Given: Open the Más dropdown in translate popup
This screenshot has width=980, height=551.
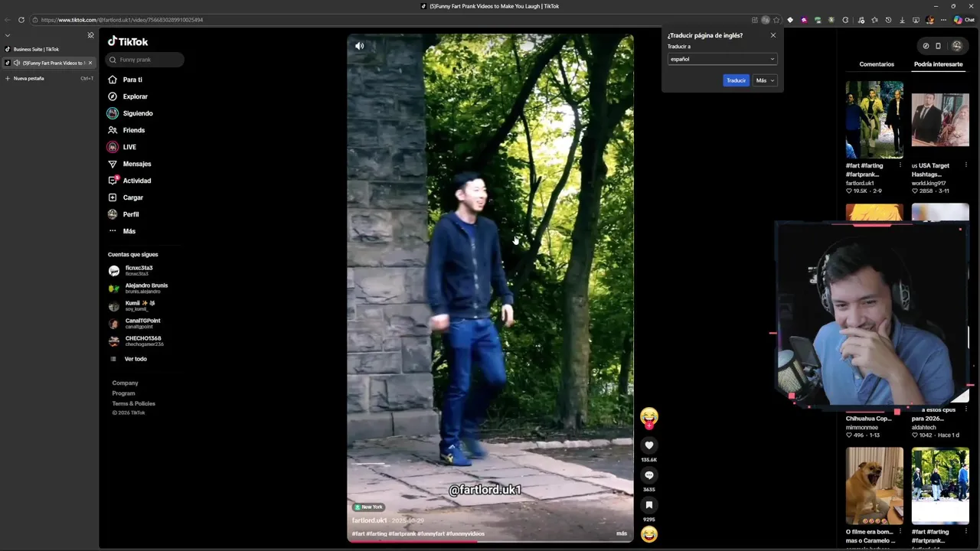Looking at the screenshot, I should (766, 80).
